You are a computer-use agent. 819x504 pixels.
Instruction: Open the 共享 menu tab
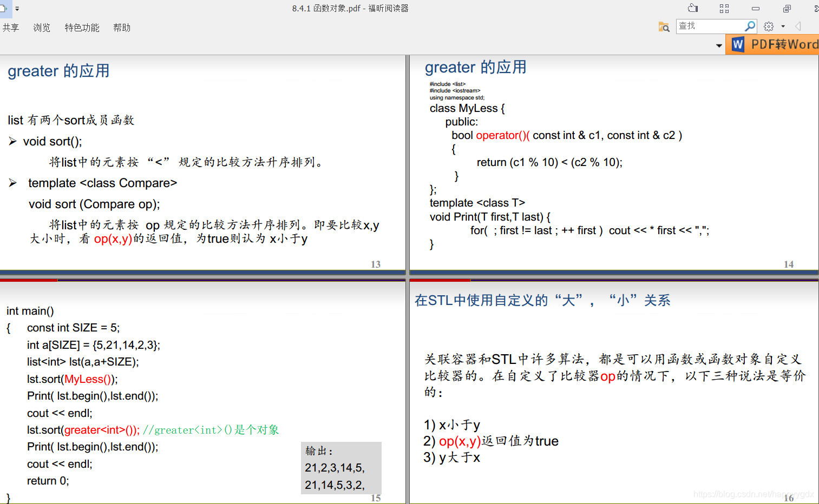click(10, 28)
